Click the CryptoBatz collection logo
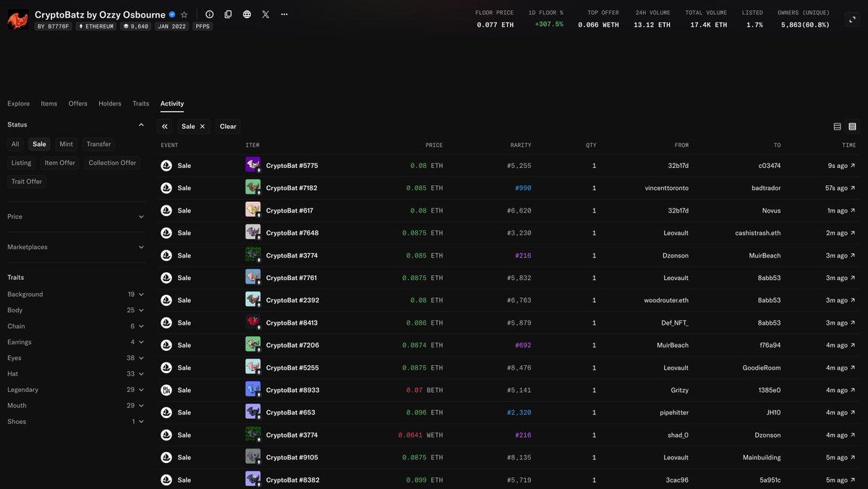The width and height of the screenshot is (868, 489). (17, 20)
